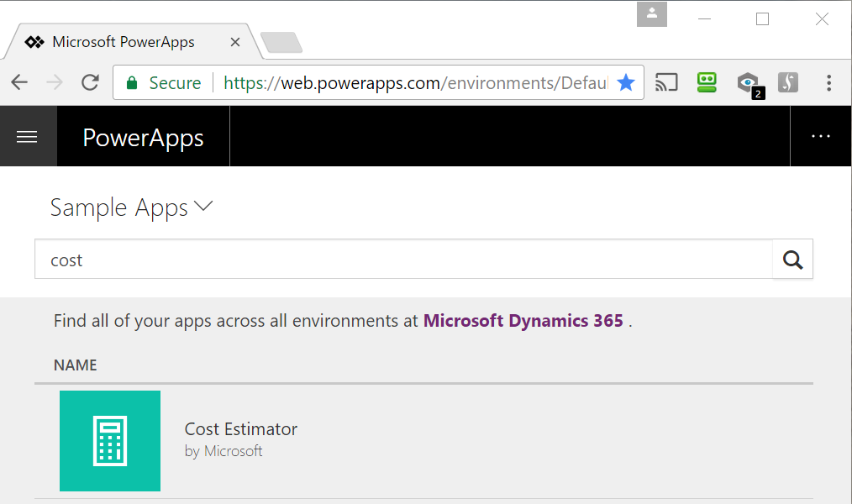
Task: Close the browser window
Action: 822,19
